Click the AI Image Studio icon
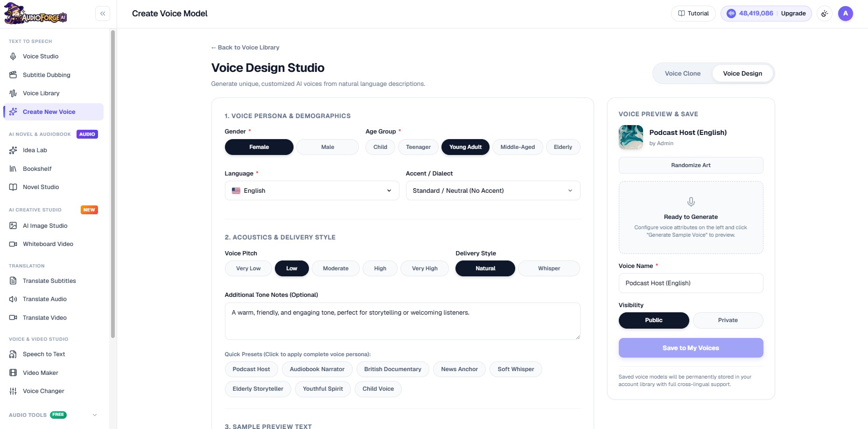868x429 pixels. click(x=13, y=225)
